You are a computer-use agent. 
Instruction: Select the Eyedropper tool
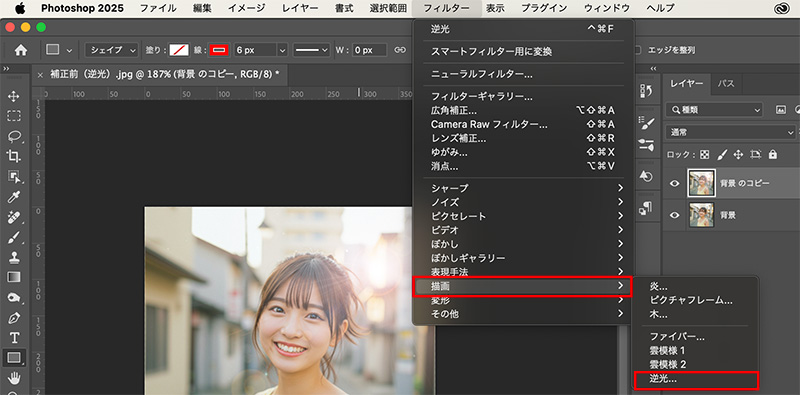coord(14,198)
